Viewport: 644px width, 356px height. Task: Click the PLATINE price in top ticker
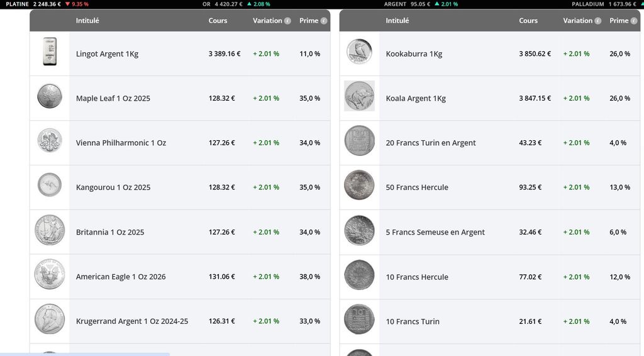47,4
